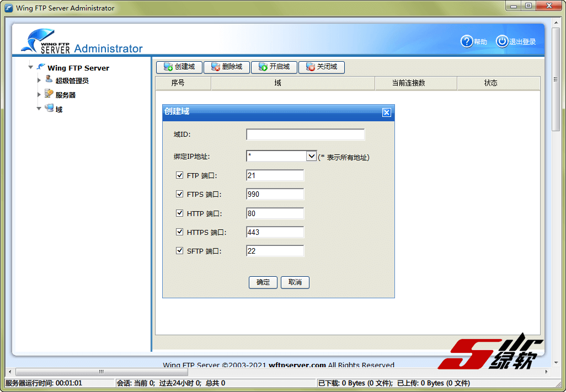Click the 当前连接数 column header
This screenshot has width=566, height=392.
(415, 83)
